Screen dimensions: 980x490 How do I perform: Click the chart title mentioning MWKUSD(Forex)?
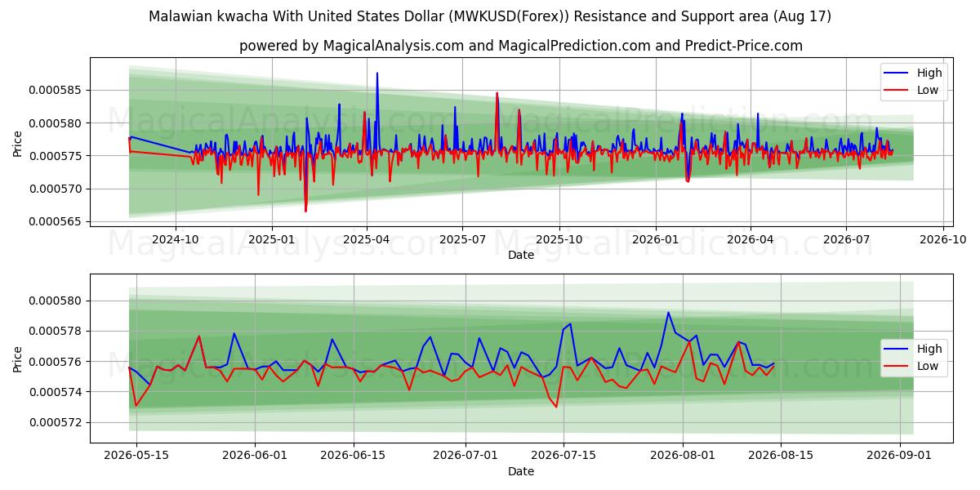point(490,16)
